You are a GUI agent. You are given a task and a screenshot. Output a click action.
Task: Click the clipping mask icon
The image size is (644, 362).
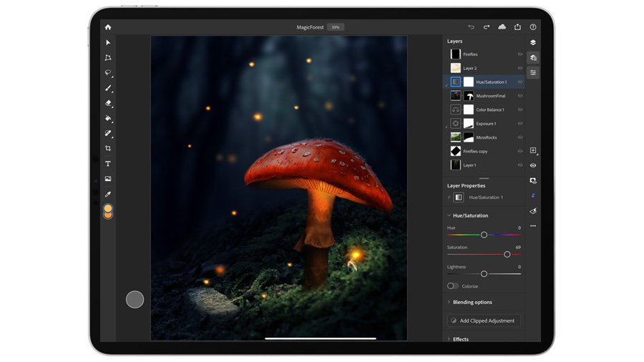click(x=533, y=196)
